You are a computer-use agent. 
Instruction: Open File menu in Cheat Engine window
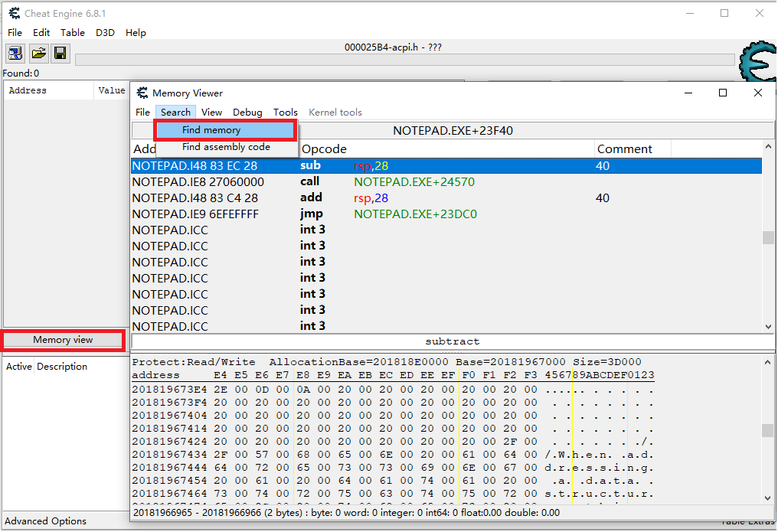[15, 33]
